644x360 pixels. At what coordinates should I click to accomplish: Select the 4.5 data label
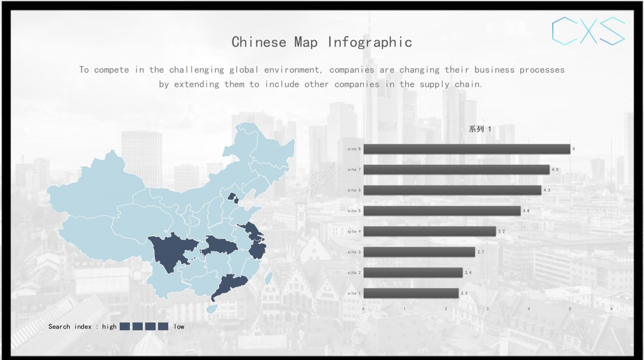click(555, 170)
